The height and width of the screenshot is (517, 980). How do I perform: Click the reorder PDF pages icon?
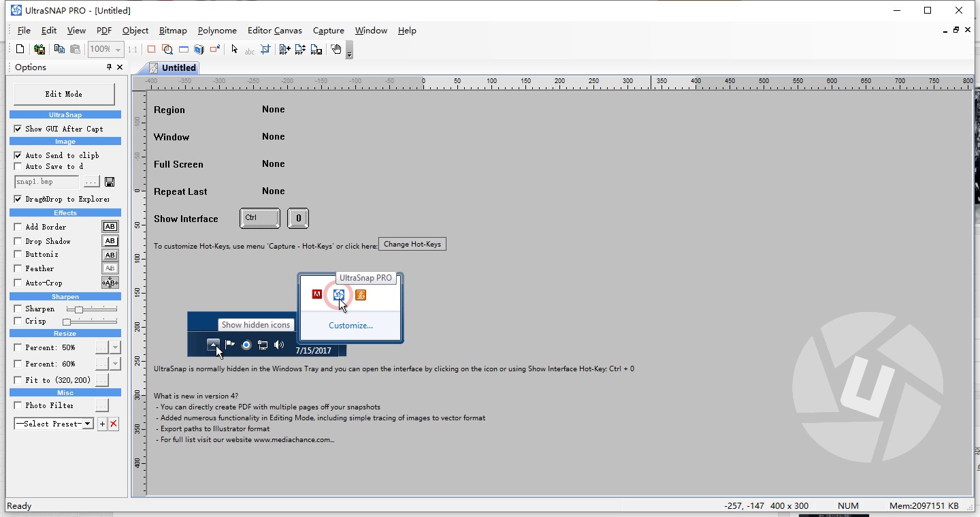pyautogui.click(x=300, y=49)
